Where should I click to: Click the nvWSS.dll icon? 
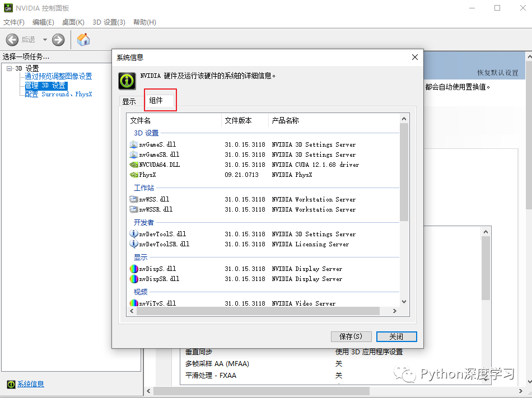[x=134, y=199]
